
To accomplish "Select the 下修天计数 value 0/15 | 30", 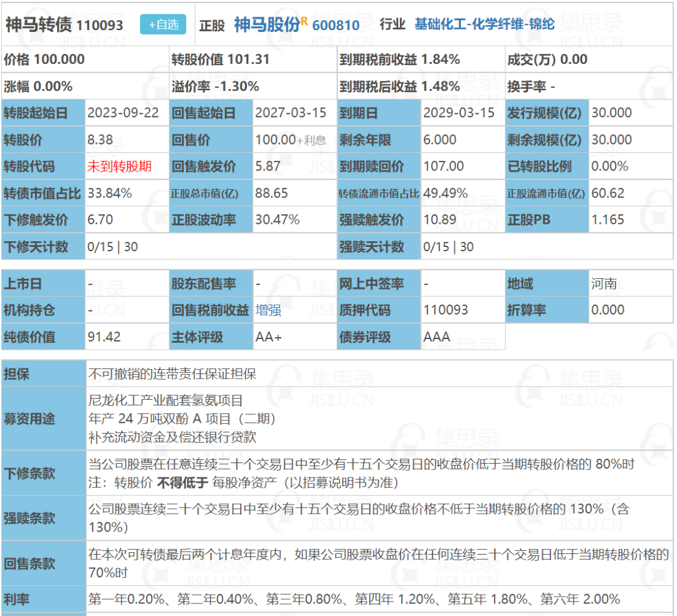I will pyautogui.click(x=112, y=247).
